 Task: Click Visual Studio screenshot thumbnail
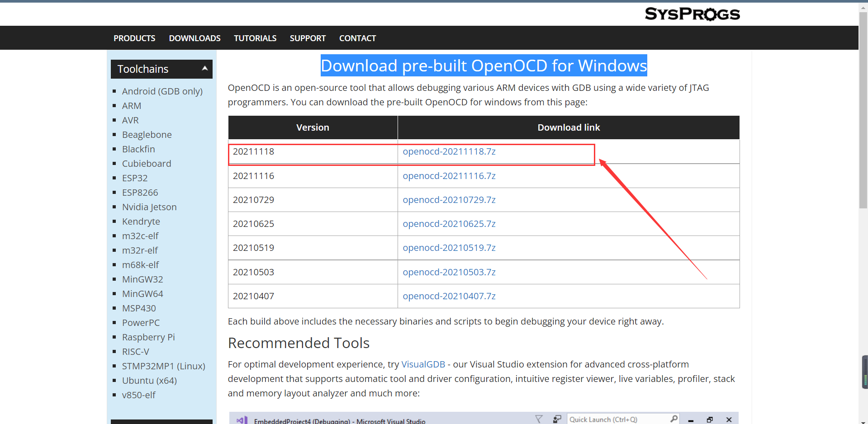pyautogui.click(x=484, y=418)
